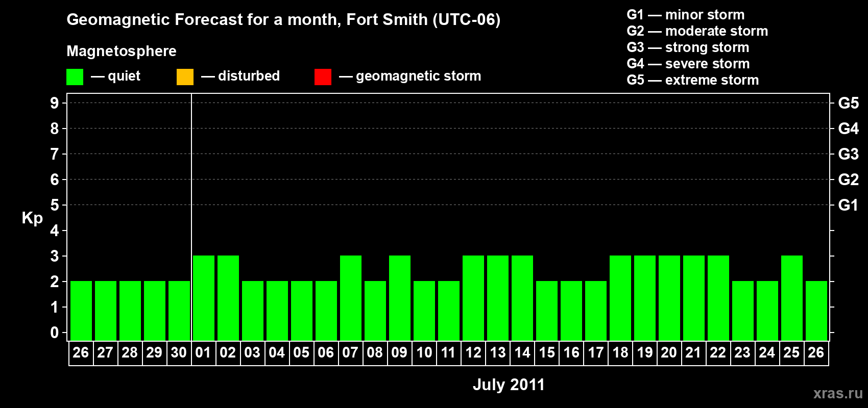Click date label 02 on the axis
The width and height of the screenshot is (868, 408).
point(228,353)
